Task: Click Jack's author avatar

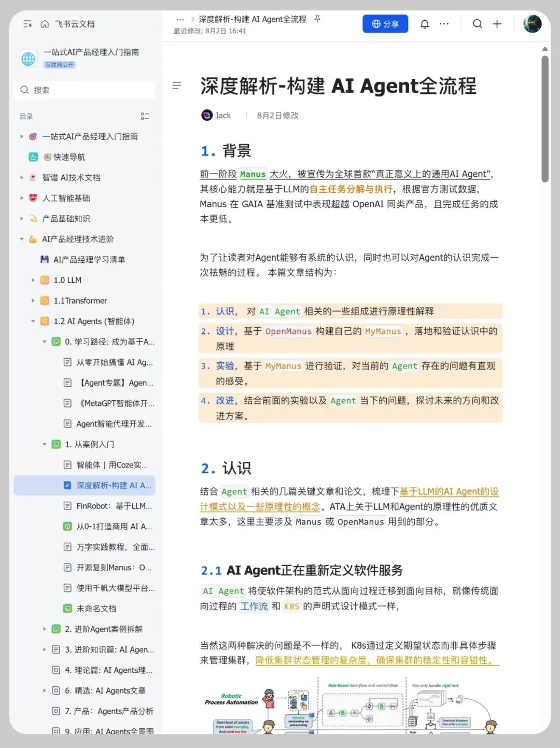Action: [207, 115]
